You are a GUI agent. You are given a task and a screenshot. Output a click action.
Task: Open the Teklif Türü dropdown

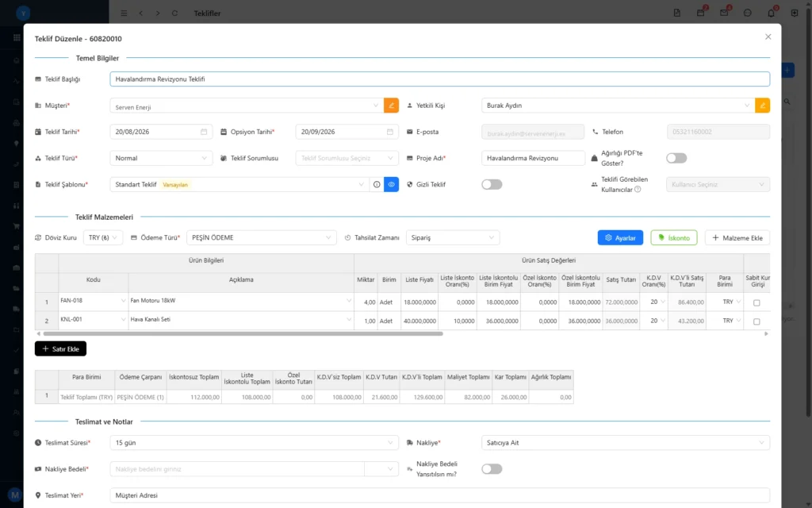(161, 158)
